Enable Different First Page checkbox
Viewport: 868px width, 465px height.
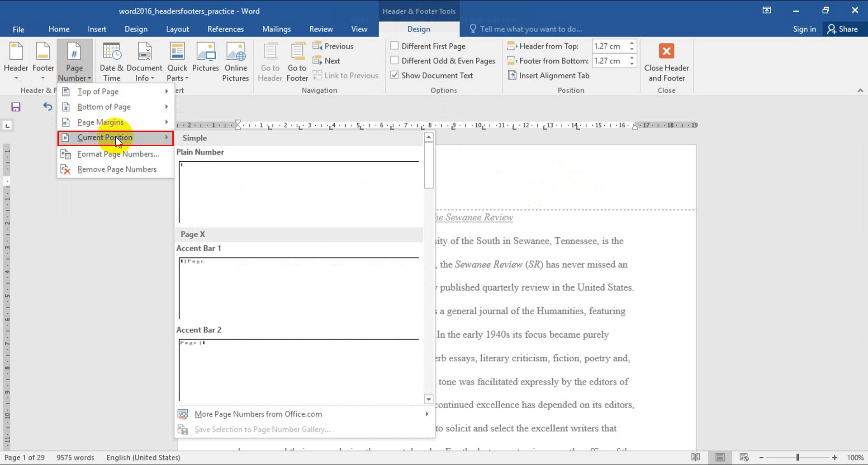pos(394,46)
